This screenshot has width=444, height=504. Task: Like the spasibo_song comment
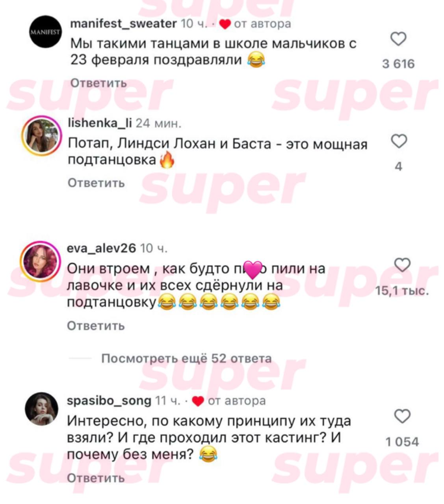tap(402, 416)
